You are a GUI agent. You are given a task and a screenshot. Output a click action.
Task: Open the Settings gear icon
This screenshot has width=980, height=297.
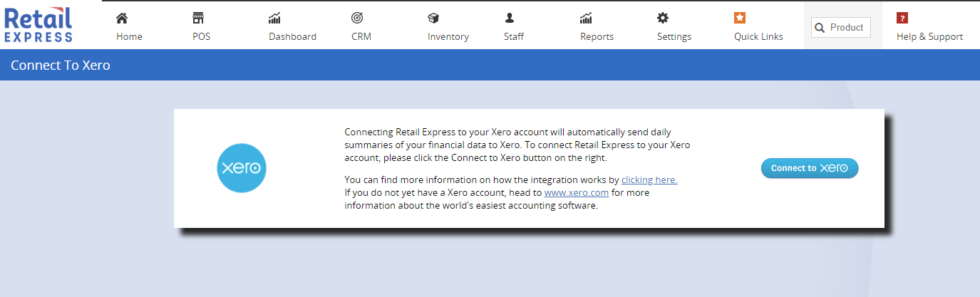click(x=663, y=18)
